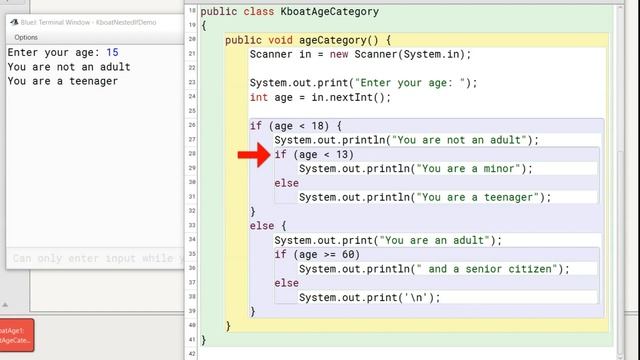Click the "else" keyword on line 30
The image size is (640, 360).
coord(287,183)
